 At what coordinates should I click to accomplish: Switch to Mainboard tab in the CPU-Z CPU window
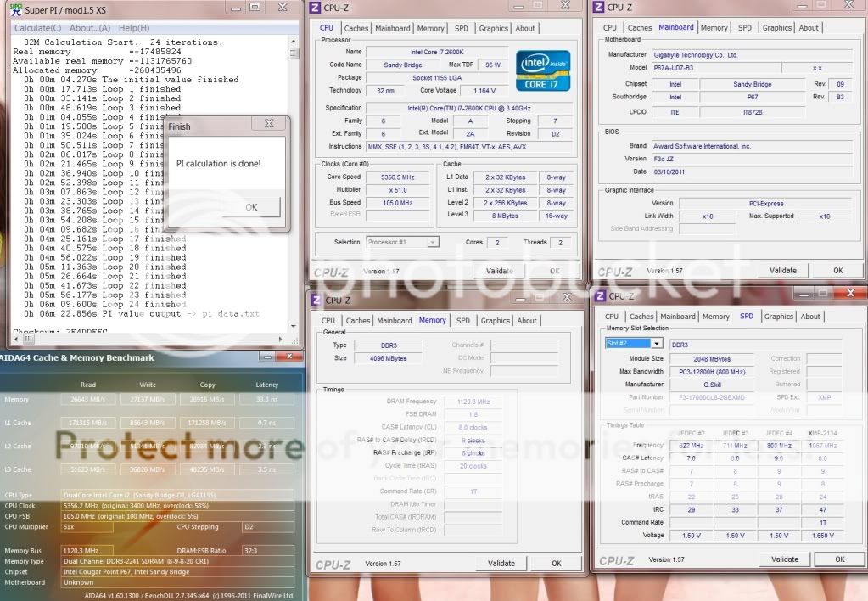pos(393,28)
